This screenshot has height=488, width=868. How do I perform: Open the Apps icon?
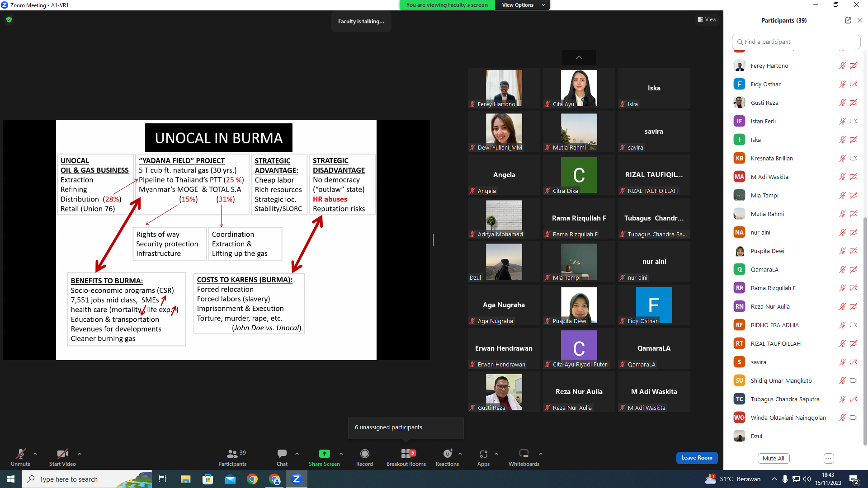pyautogui.click(x=483, y=454)
